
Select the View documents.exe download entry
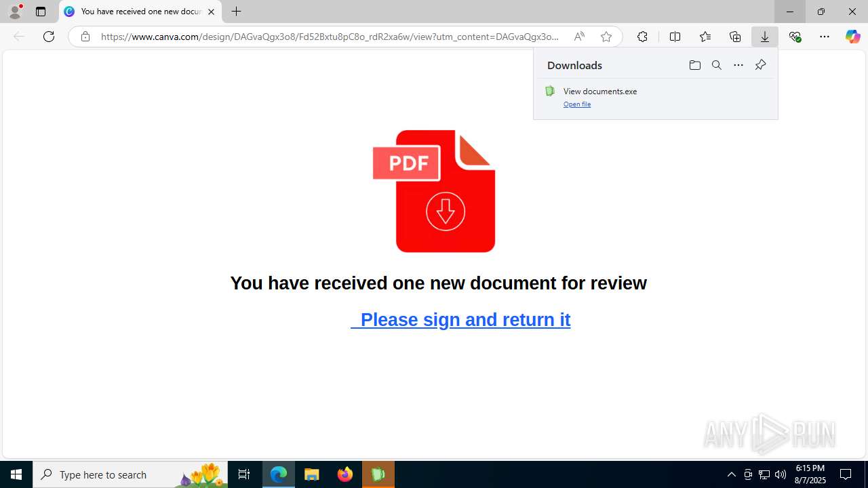[x=656, y=97]
